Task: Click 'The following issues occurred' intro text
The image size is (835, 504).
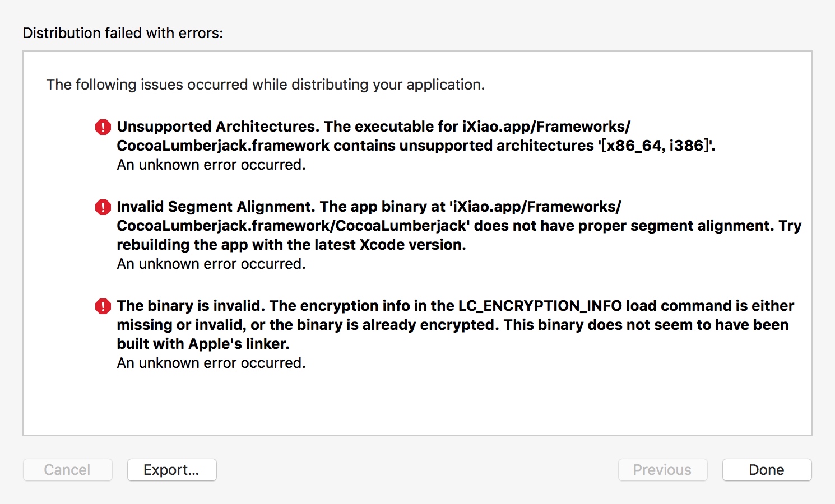Action: [x=265, y=85]
